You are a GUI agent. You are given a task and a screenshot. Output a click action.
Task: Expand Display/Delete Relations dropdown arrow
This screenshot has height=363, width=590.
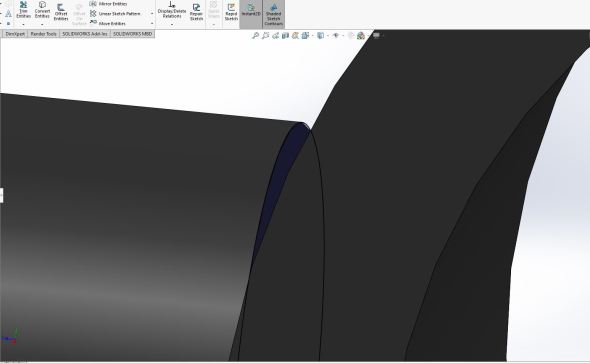pos(172,24)
